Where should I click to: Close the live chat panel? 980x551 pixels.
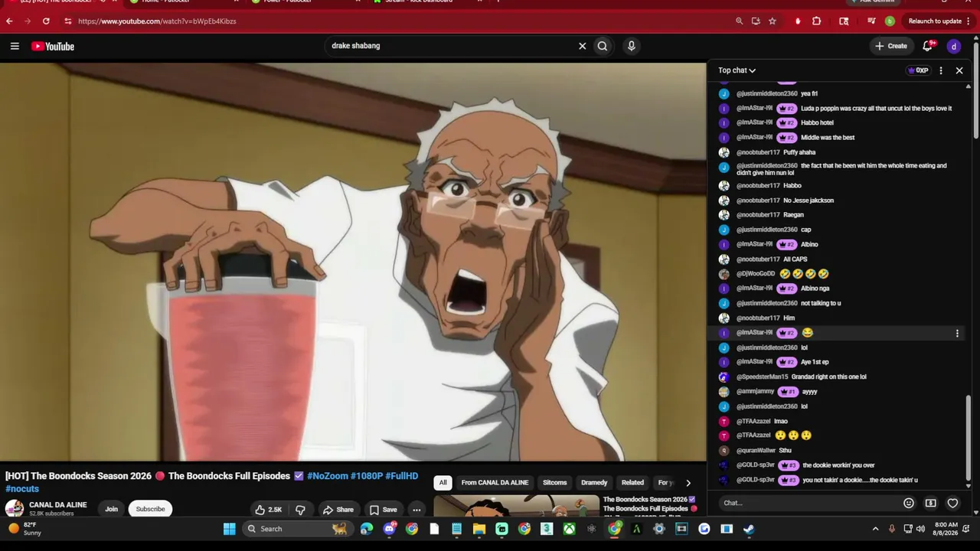(959, 70)
